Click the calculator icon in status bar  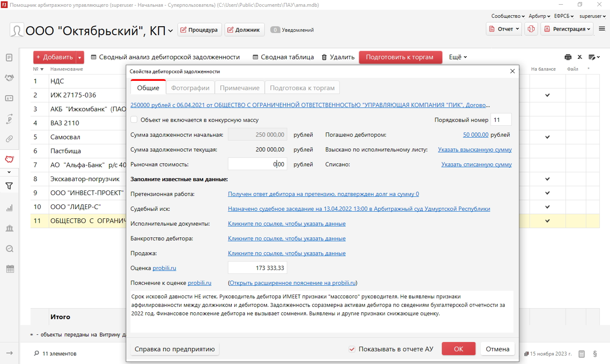581,354
